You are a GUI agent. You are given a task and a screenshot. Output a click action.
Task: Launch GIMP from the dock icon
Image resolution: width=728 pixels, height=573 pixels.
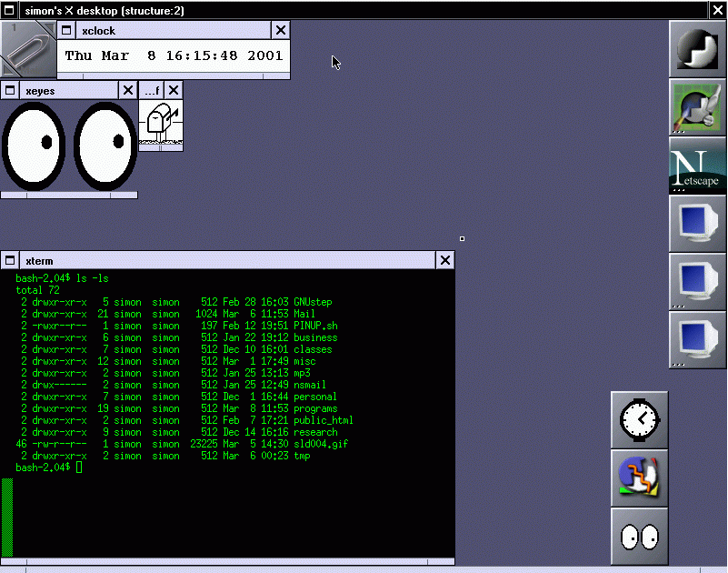pyautogui.click(x=696, y=108)
